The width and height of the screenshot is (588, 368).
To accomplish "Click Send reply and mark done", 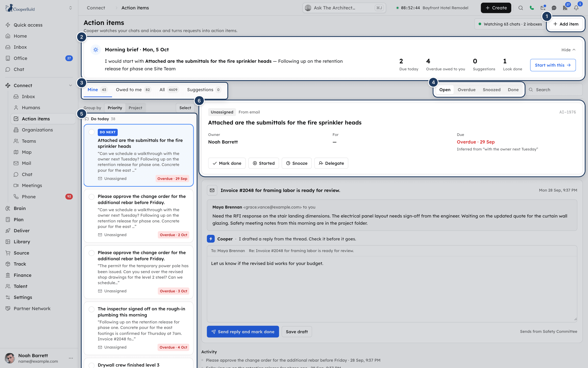I will 243,331.
